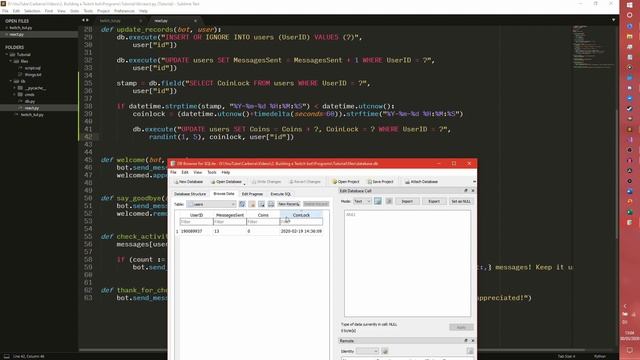Click New Database in DB Browser toolbar
The width and height of the screenshot is (640, 360).
(189, 182)
